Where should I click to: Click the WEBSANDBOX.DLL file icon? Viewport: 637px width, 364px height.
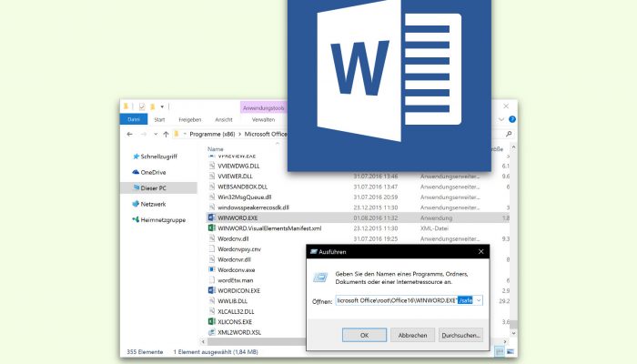(212, 187)
